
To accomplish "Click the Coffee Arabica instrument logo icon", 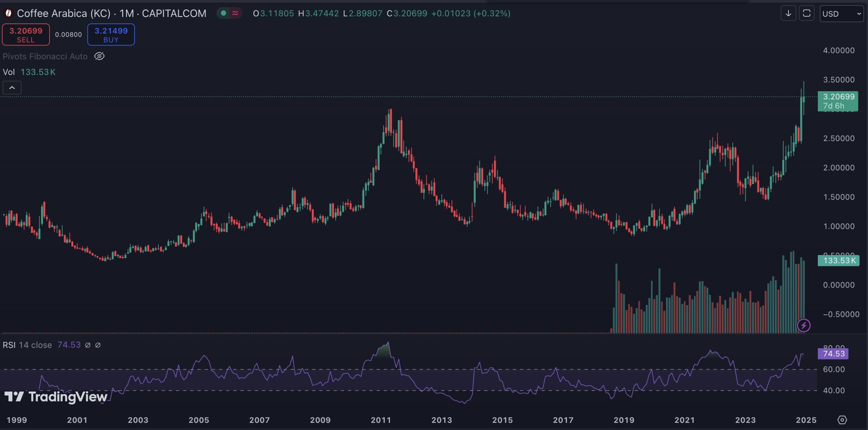I will [8, 13].
